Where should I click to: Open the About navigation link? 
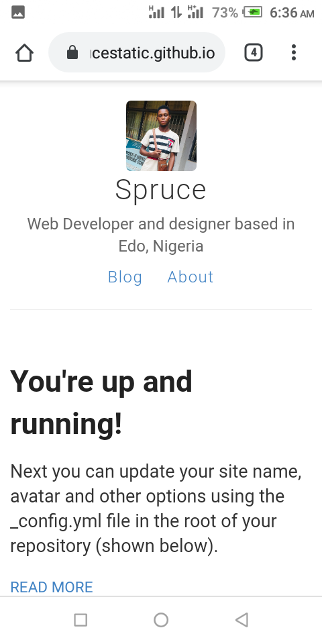click(x=190, y=277)
